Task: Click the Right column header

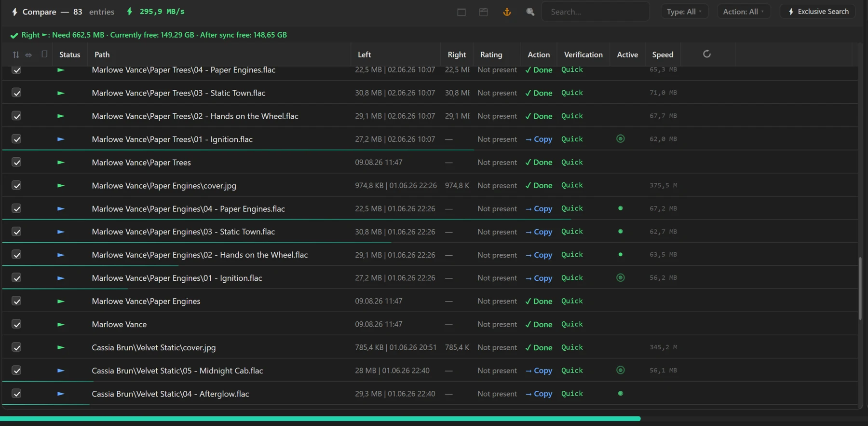Action: [457, 55]
